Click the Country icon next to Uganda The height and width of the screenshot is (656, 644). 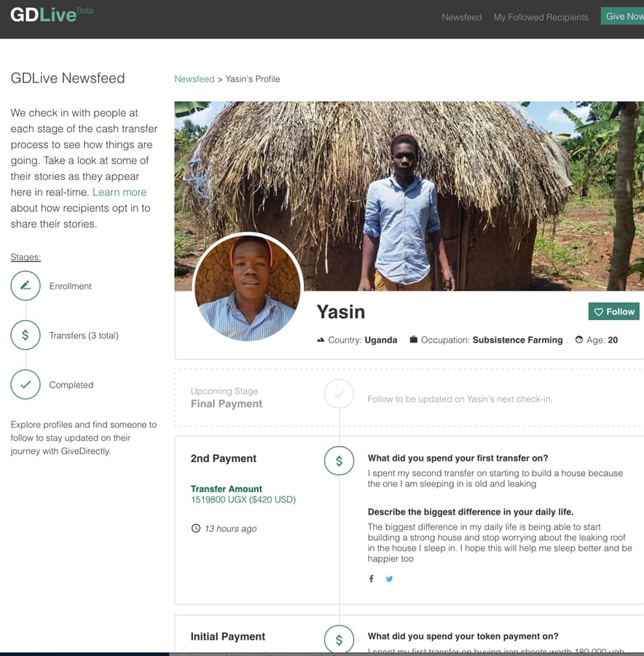point(321,340)
